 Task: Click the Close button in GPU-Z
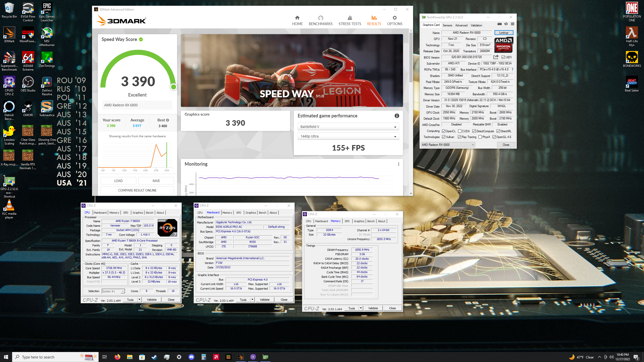(506, 145)
